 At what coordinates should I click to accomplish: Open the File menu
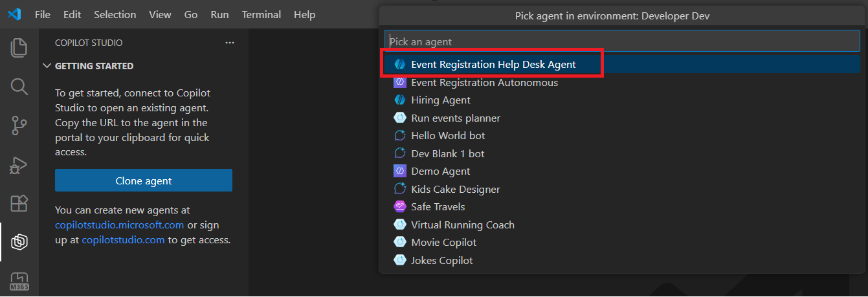point(43,14)
